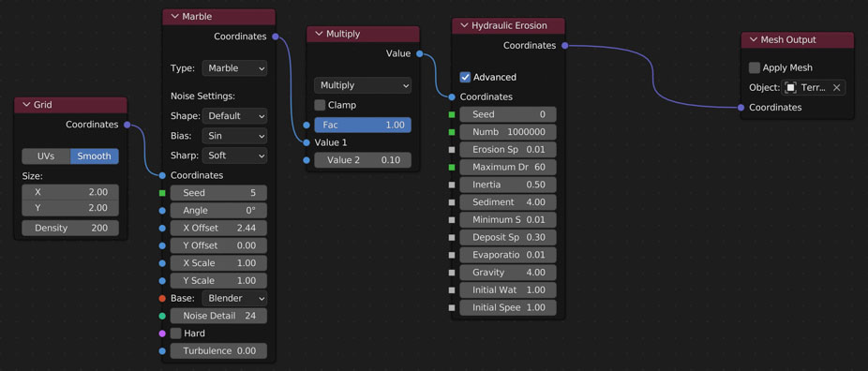The width and height of the screenshot is (868, 371).
Task: Enable the Clamp checkbox
Action: (x=320, y=105)
